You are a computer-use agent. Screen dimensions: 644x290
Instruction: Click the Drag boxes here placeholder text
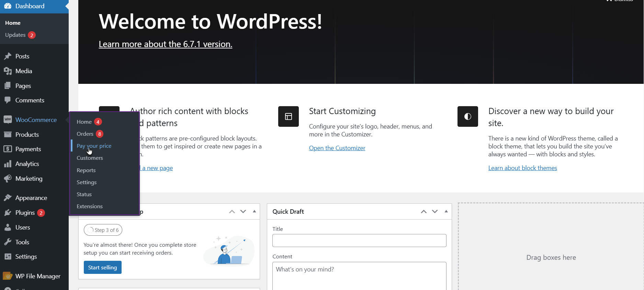tap(551, 257)
